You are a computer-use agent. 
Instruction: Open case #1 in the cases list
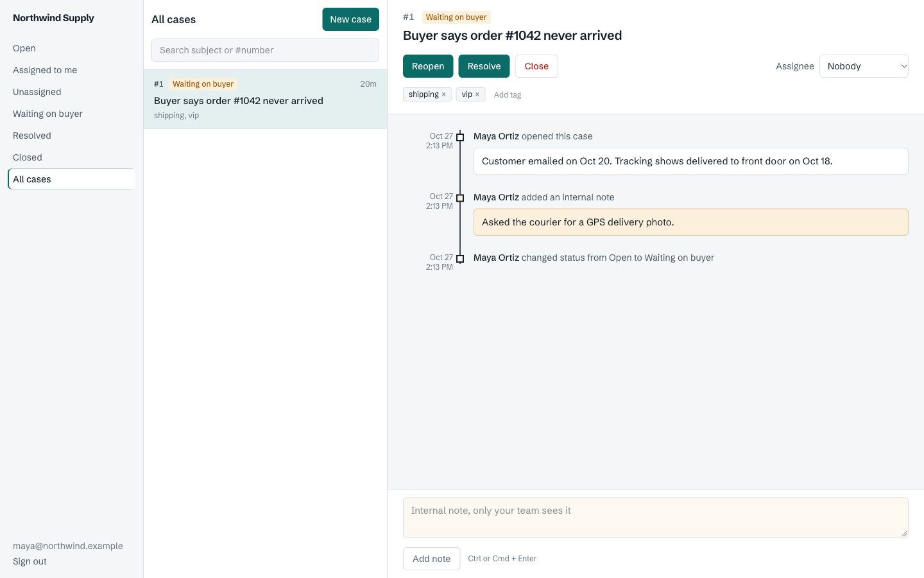click(265, 100)
